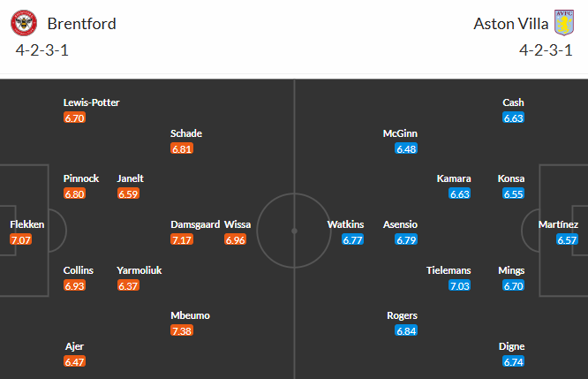Select Mbeumo's 7.38 rating badge
Screen dimensions: 588x379
pyautogui.click(x=182, y=330)
